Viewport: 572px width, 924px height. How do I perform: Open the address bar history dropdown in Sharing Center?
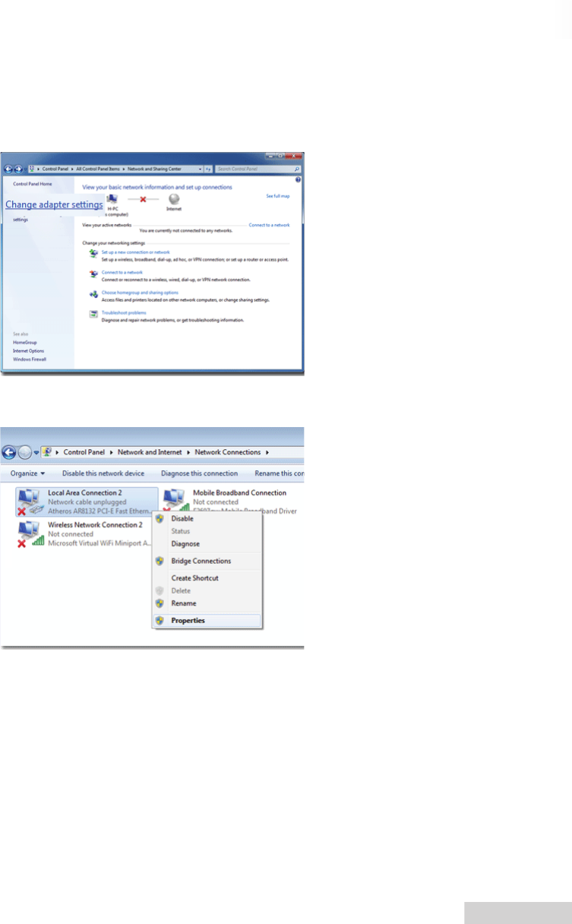(201, 169)
